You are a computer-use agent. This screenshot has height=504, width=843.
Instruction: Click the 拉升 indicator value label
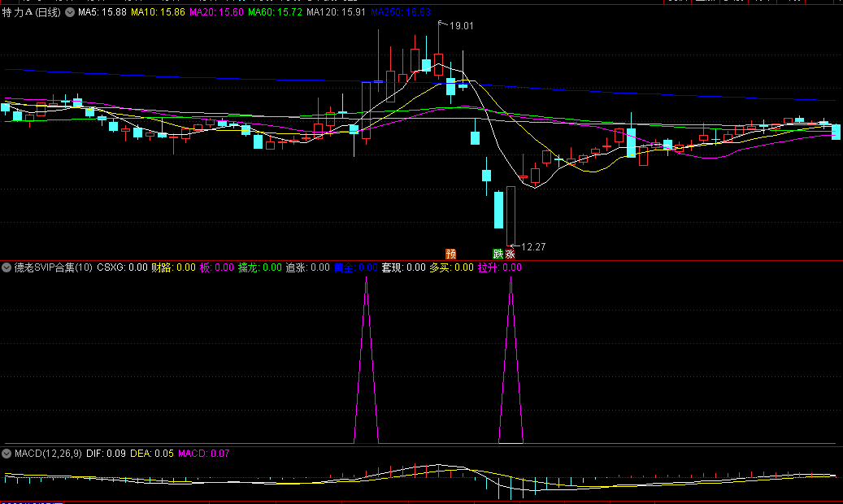[x=499, y=267]
